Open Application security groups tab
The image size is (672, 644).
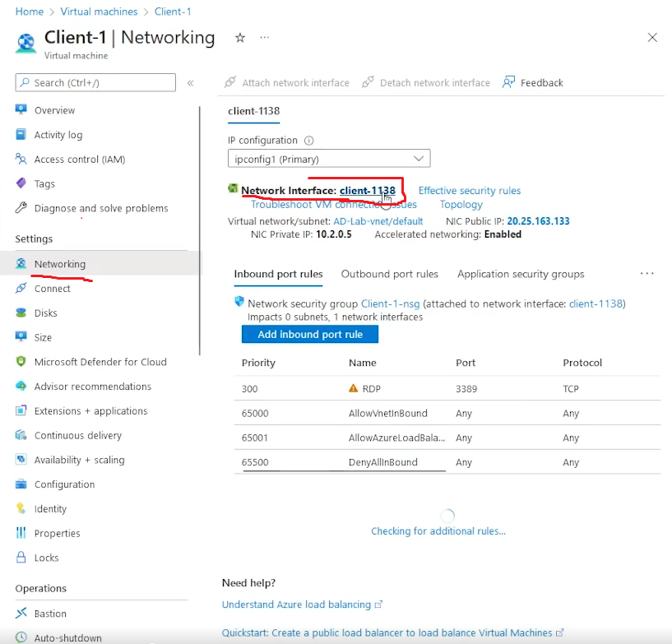click(521, 274)
